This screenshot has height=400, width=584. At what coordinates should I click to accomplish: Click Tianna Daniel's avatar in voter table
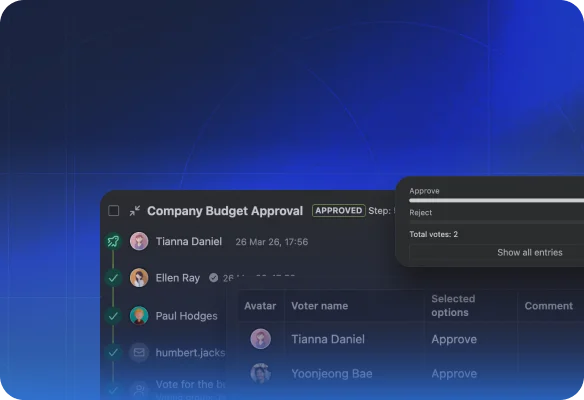coord(260,339)
